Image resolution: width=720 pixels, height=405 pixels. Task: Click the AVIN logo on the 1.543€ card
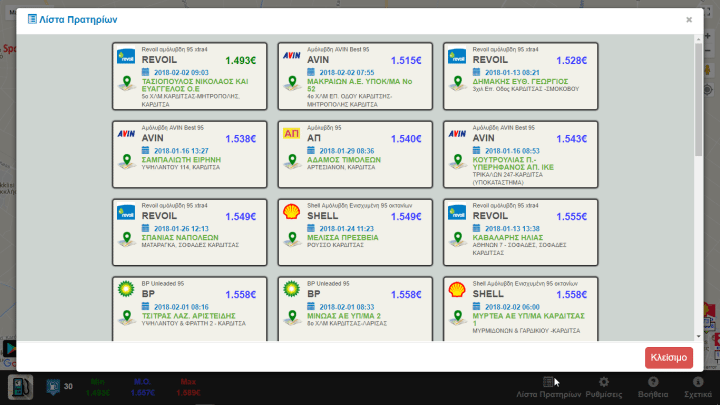pos(457,134)
